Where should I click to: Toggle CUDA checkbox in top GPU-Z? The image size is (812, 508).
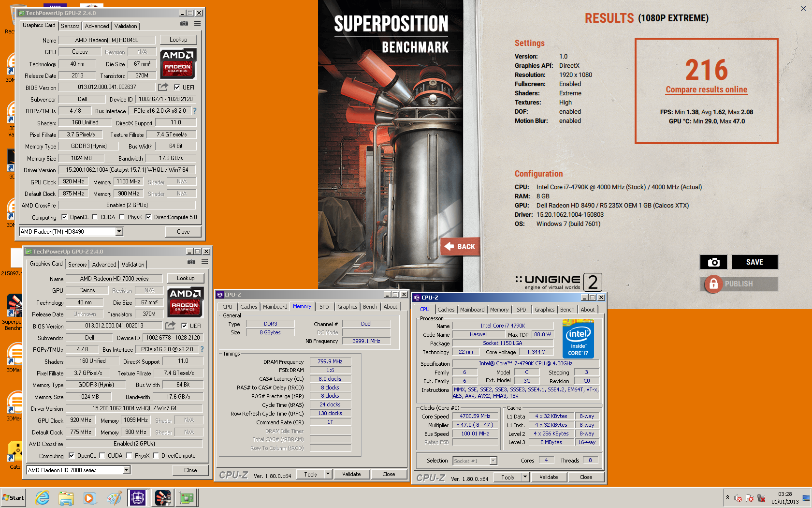pos(95,217)
